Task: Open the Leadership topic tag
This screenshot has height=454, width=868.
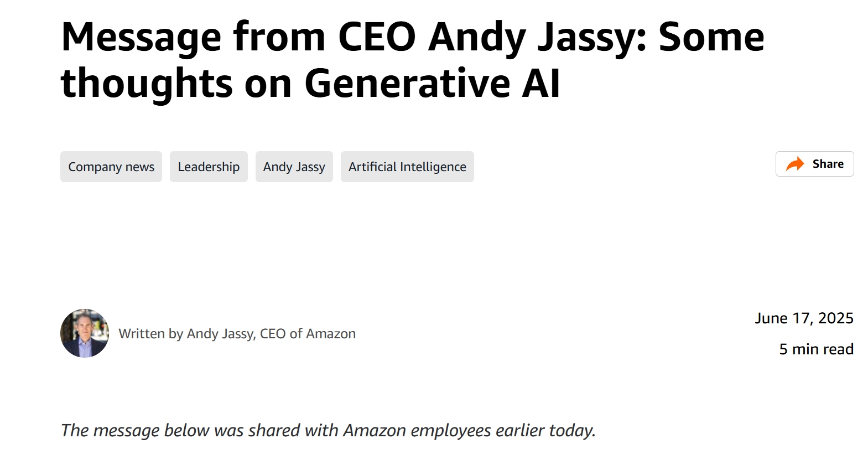Action: pyautogui.click(x=209, y=167)
